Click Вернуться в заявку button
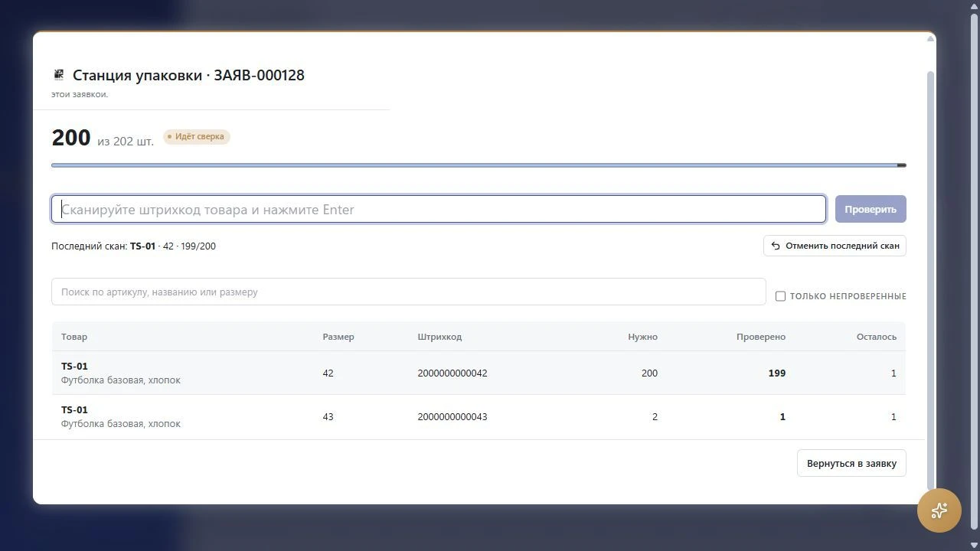980x551 pixels. tap(851, 463)
